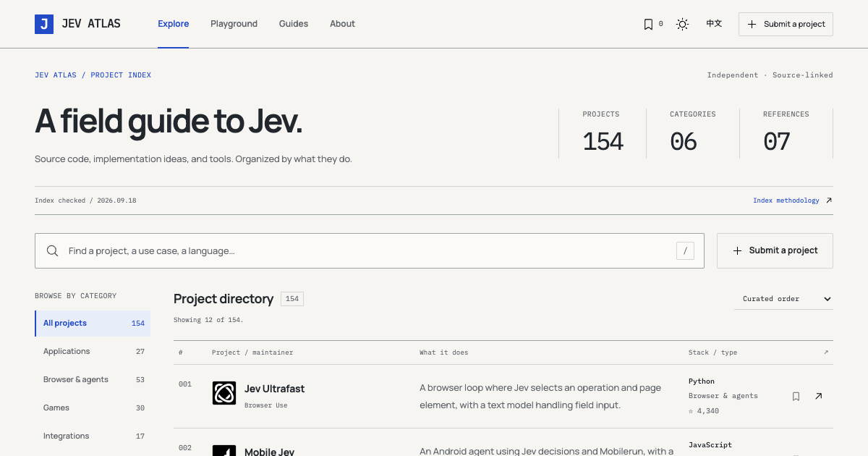Screen dimensions: 868x456
Task: Click 'Showing 12 of 154.' text
Action: tap(208, 320)
